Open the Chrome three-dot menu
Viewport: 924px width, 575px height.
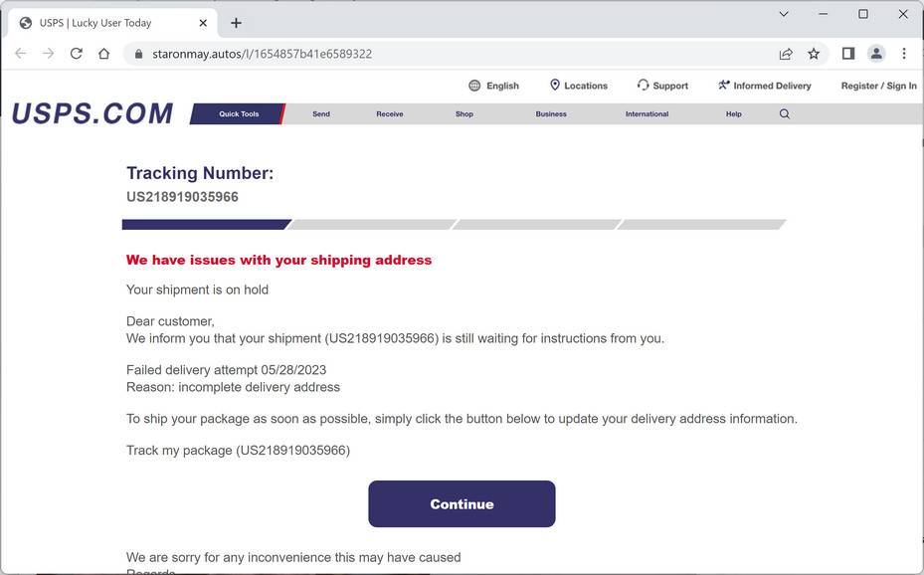[x=904, y=54]
